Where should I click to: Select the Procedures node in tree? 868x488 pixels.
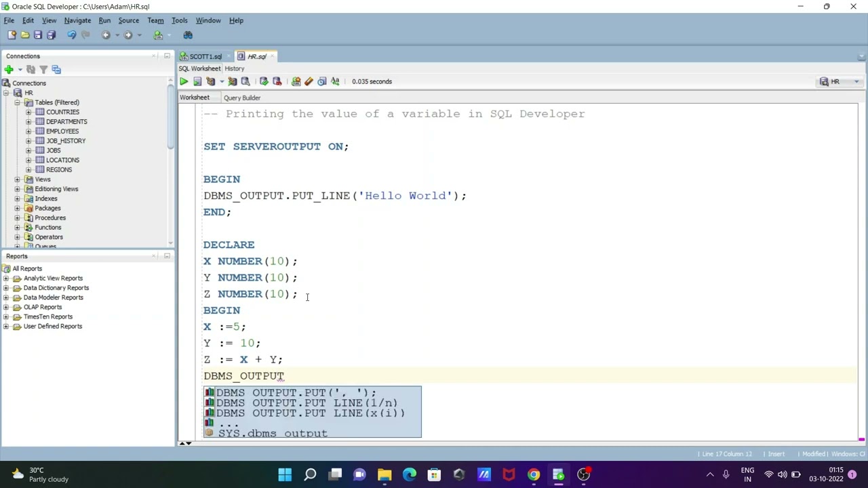(x=50, y=218)
